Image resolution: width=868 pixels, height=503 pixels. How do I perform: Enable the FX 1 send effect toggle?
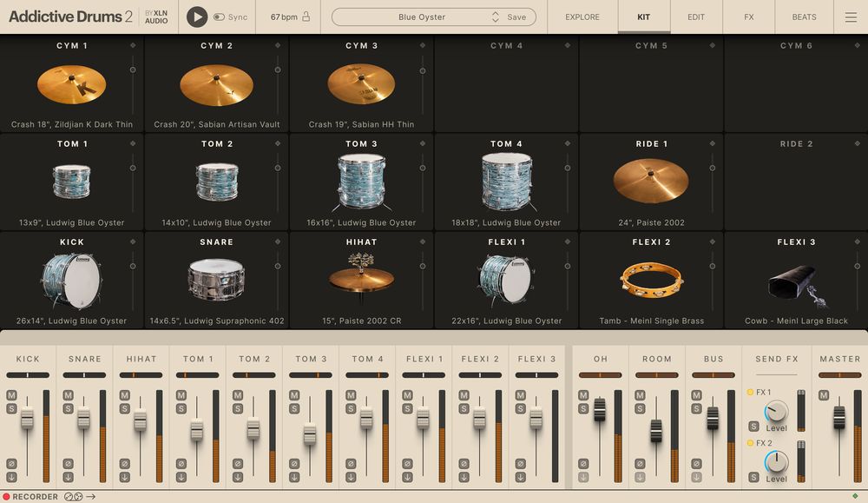pos(749,391)
